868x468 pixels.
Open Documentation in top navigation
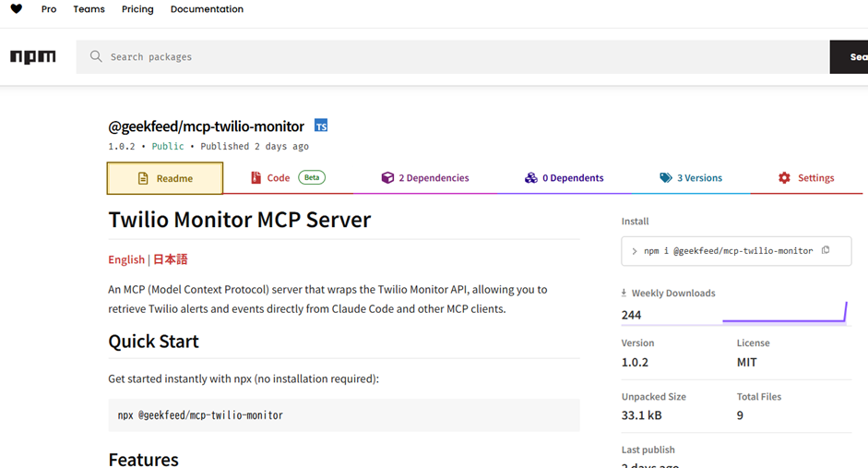pos(207,9)
